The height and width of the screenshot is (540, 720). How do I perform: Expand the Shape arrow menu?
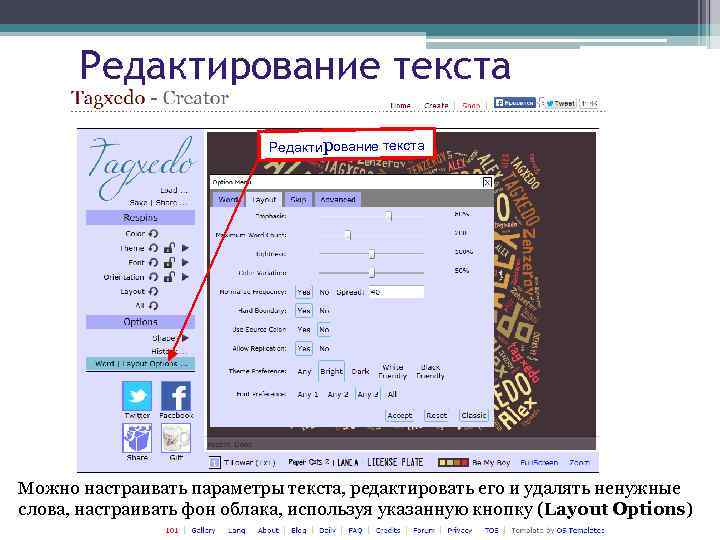pos(186,338)
